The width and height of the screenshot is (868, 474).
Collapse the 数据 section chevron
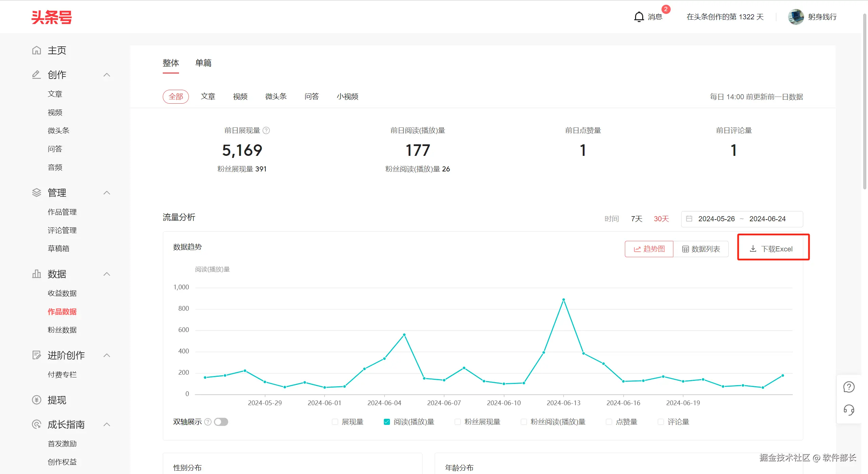[x=107, y=274]
